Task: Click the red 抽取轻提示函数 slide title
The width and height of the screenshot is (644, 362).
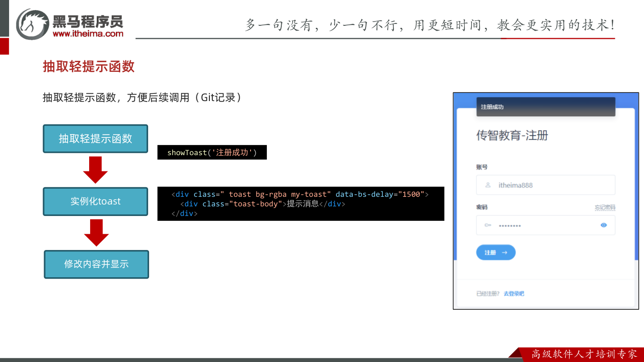Action: pos(89,67)
